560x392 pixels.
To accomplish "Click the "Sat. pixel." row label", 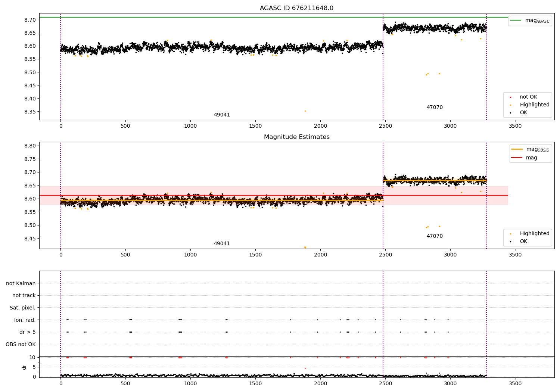I will click(23, 308).
